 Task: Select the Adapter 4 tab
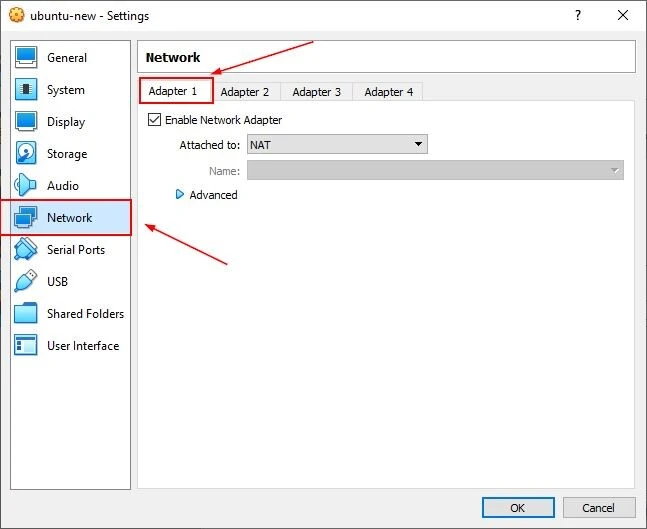tap(389, 92)
